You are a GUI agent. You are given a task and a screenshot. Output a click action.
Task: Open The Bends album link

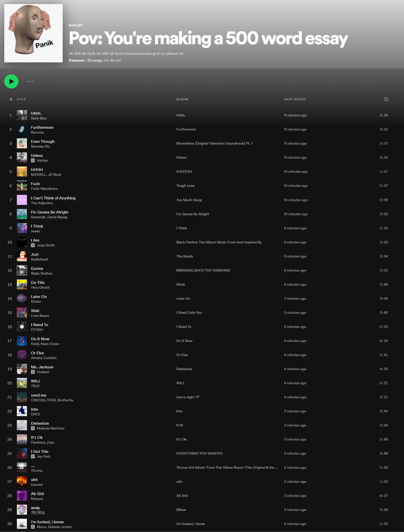(x=185, y=256)
